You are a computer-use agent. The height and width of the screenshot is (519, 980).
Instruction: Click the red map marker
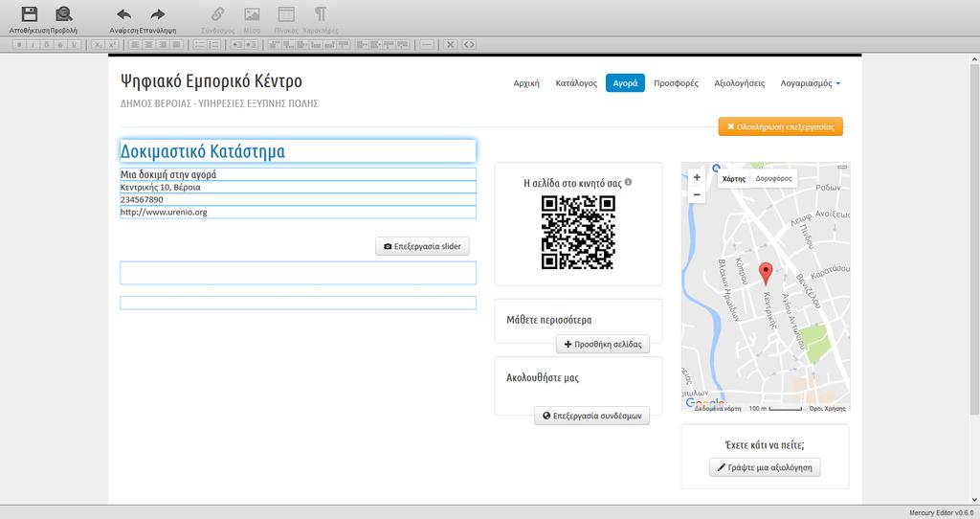pyautogui.click(x=766, y=274)
